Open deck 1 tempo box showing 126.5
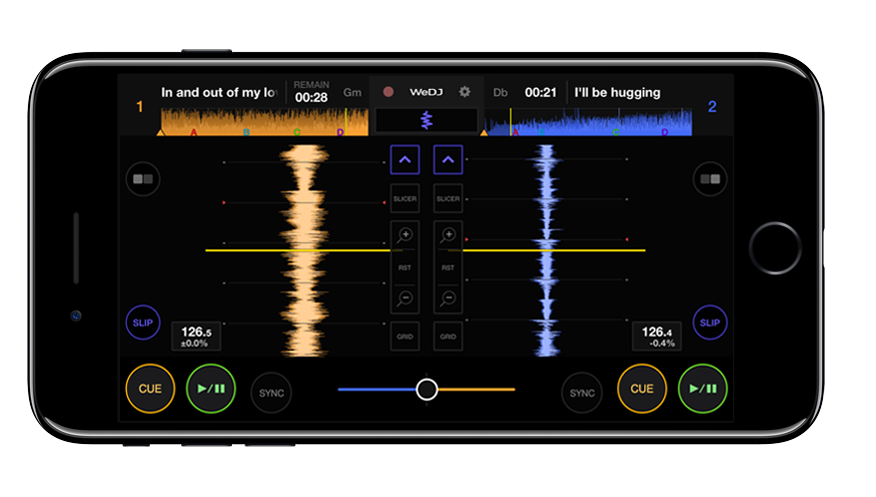Screen dimensions: 876x497 coord(196,336)
